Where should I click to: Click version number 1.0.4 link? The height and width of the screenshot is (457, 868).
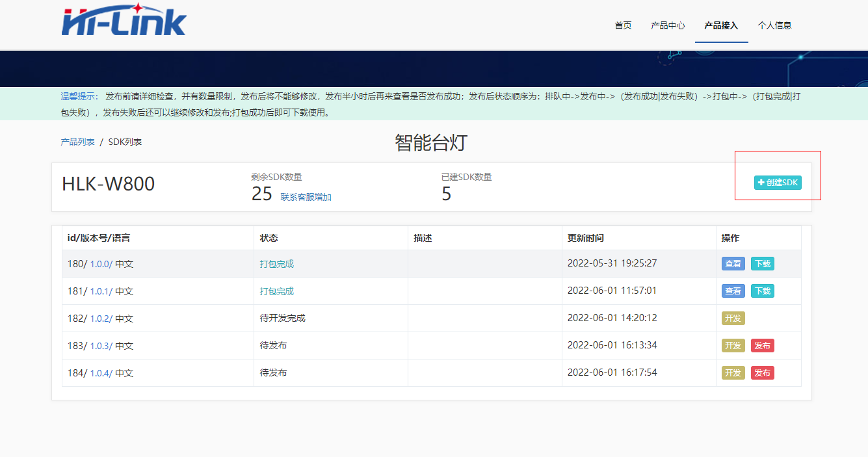[101, 373]
